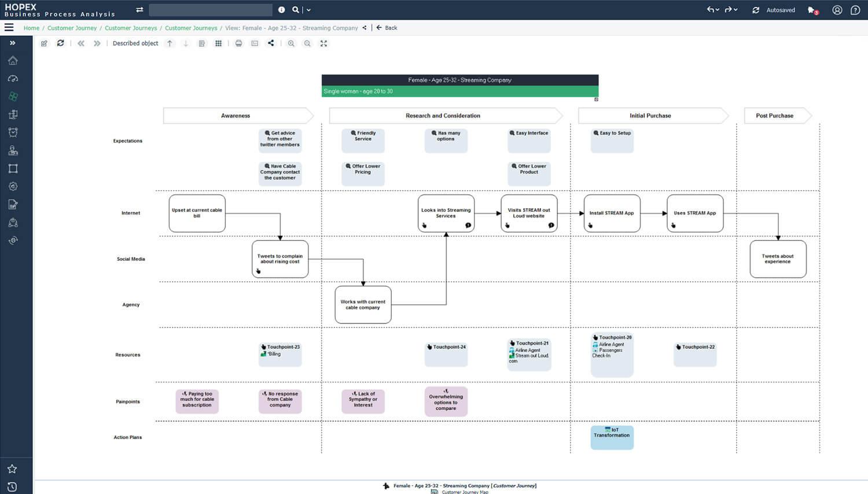Toggle the grid view toolbar icon
The height and width of the screenshot is (494, 868).
click(x=218, y=43)
